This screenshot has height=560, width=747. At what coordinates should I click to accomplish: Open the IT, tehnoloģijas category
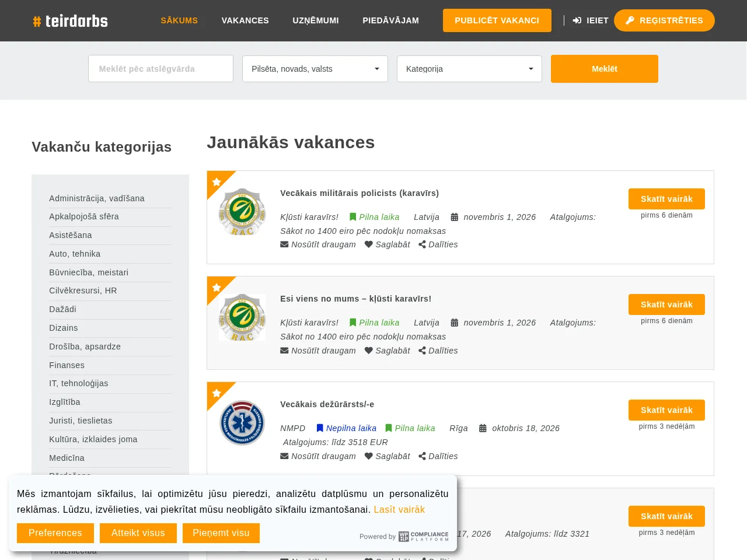pyautogui.click(x=79, y=383)
